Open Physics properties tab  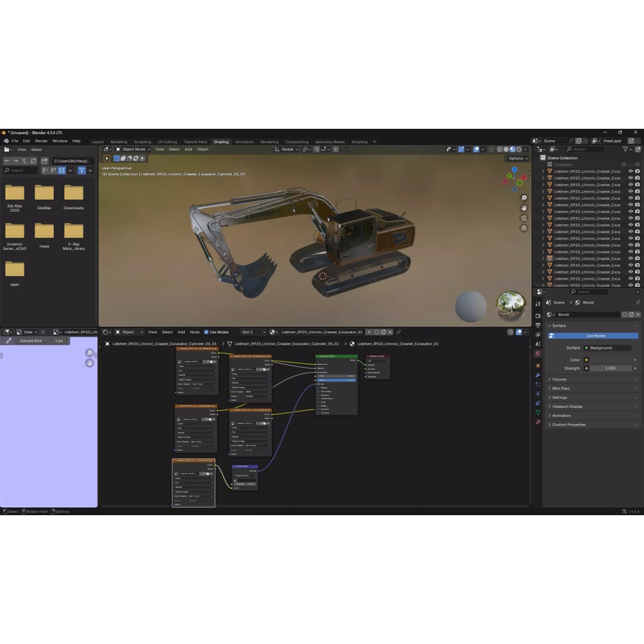(538, 394)
